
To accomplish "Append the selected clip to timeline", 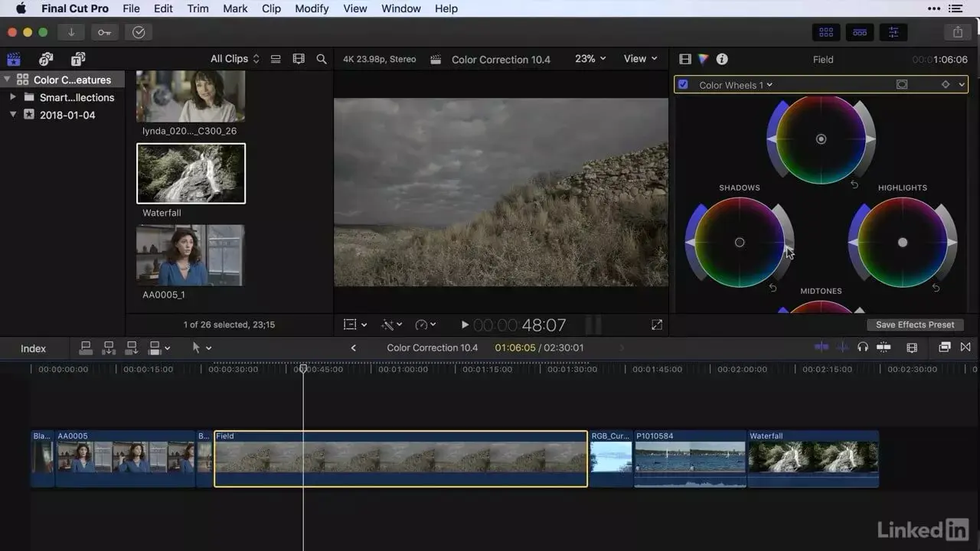I will click(x=132, y=348).
